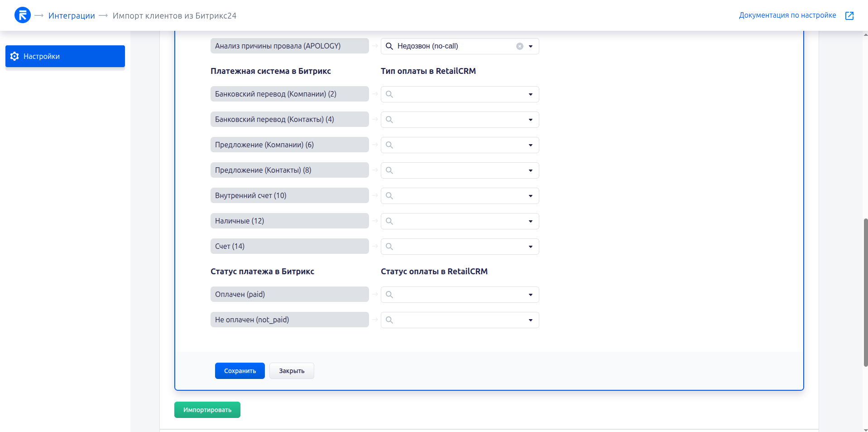Image resolution: width=868 pixels, height=432 pixels.
Task: Open payment type dropdown for Предложение (Компании)
Action: [x=531, y=145]
